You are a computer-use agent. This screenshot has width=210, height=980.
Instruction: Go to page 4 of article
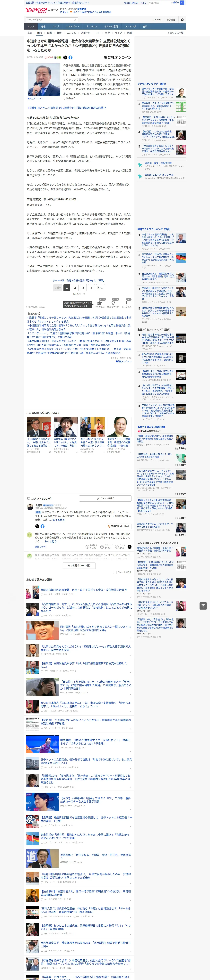pyautogui.click(x=91, y=288)
